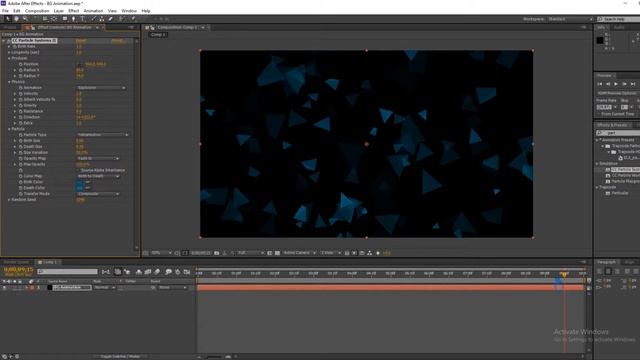
Task: Click the hide shy layers icon
Action: point(139,272)
